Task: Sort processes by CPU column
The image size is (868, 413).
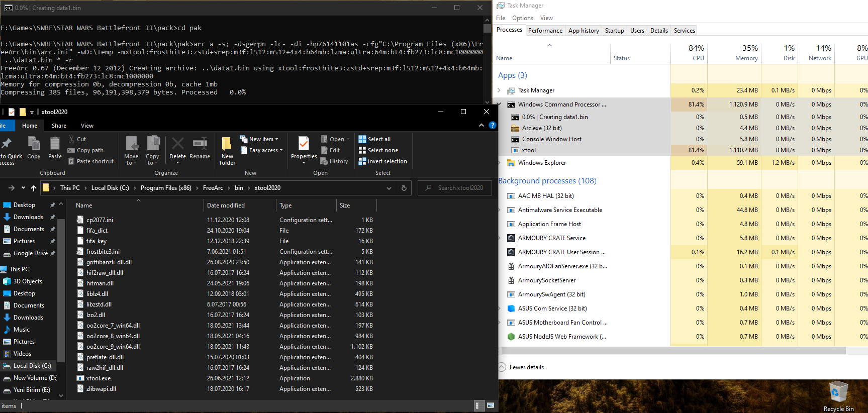Action: 689,53
